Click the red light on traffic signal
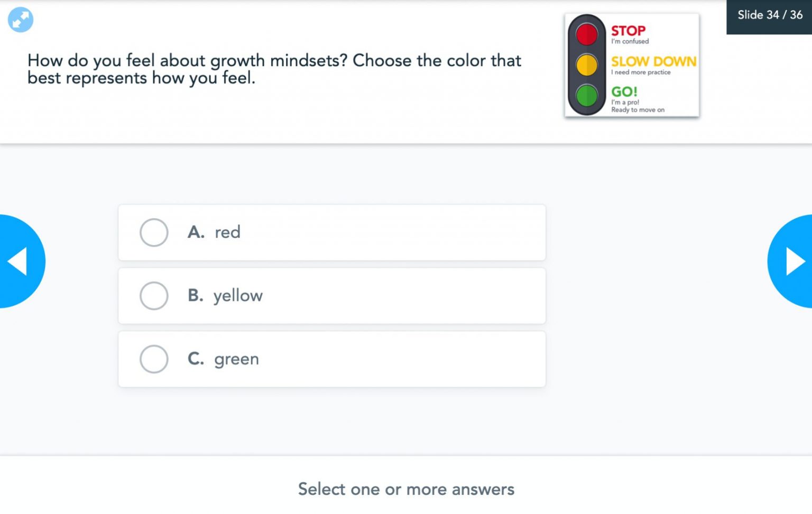This screenshot has height=514, width=812. tap(587, 34)
